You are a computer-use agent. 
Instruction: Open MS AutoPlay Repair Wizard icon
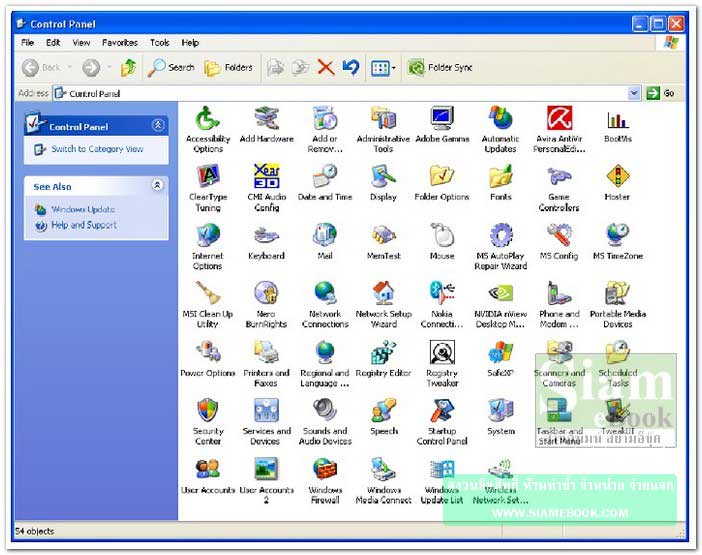click(x=501, y=235)
